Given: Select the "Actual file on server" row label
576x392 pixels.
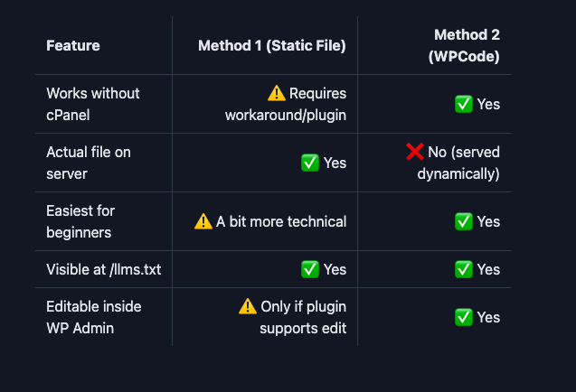Looking at the screenshot, I should tap(89, 163).
